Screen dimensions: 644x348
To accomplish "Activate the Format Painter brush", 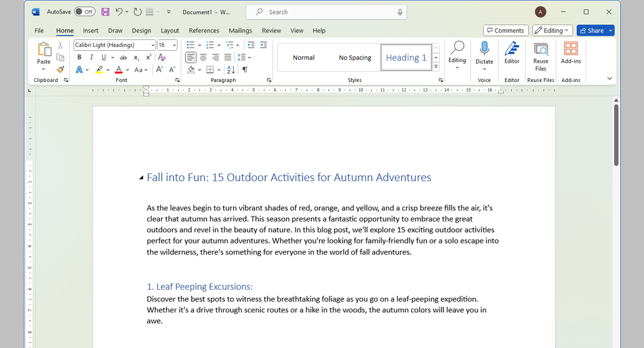I will [60, 69].
